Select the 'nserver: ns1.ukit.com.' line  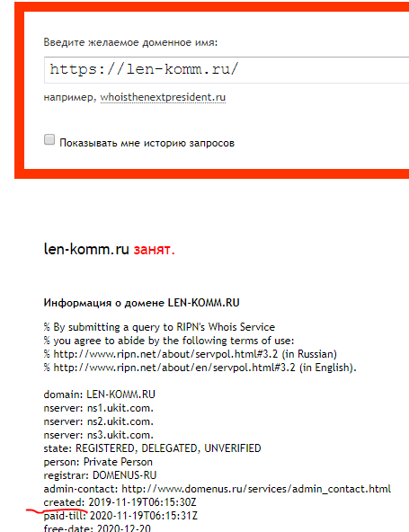click(x=99, y=408)
